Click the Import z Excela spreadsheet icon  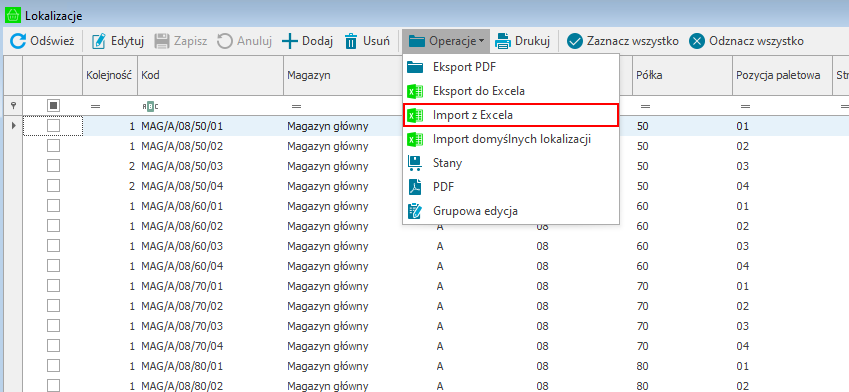(415, 115)
